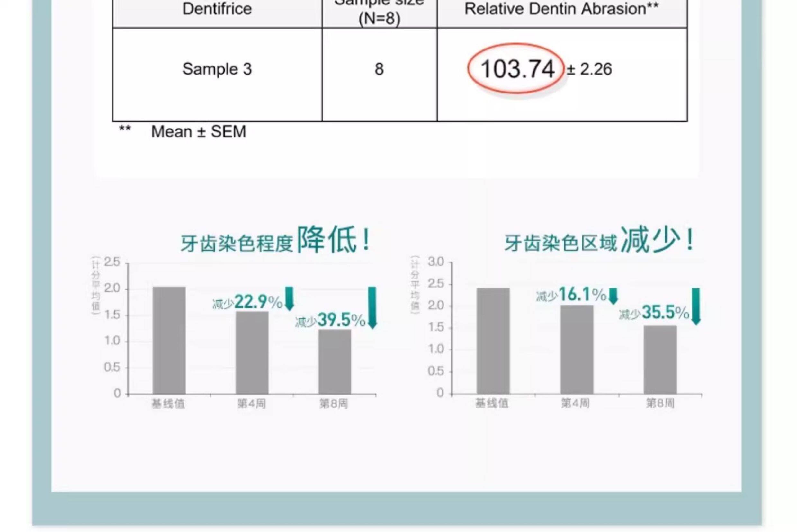Click the 减少39.5% label
The image size is (797, 532).
click(x=330, y=320)
